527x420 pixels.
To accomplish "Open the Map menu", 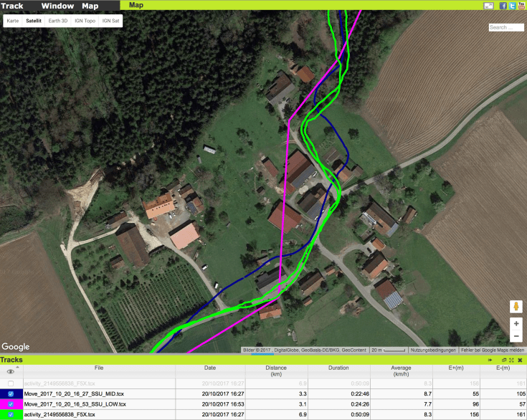I will [90, 6].
